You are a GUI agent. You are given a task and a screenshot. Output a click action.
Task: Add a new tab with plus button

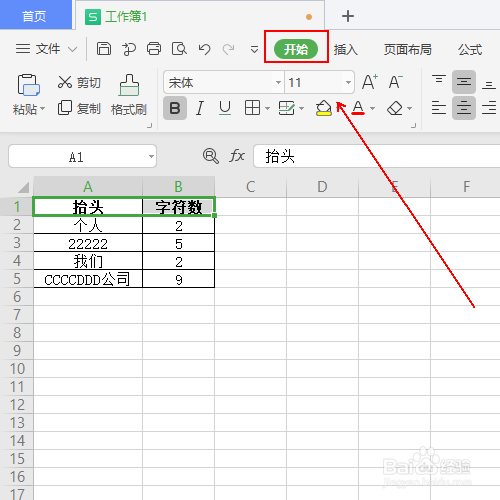[x=348, y=16]
